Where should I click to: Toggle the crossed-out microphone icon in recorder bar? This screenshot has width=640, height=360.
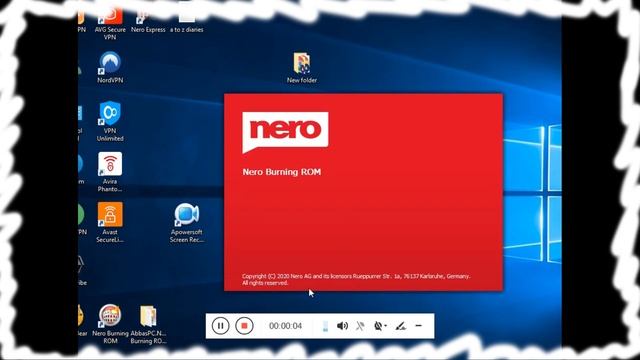pyautogui.click(x=360, y=326)
